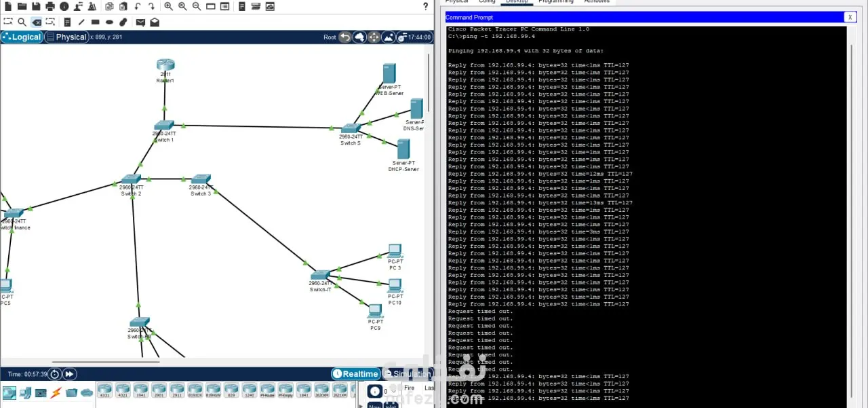Click the workspace vertical scrollbar
This screenshot has width=868, height=408.
(x=428, y=81)
